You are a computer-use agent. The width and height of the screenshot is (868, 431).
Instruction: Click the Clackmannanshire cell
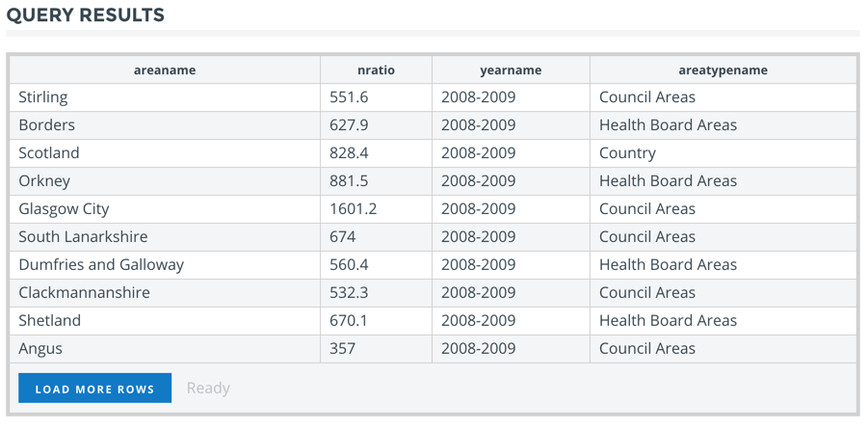[165, 292]
